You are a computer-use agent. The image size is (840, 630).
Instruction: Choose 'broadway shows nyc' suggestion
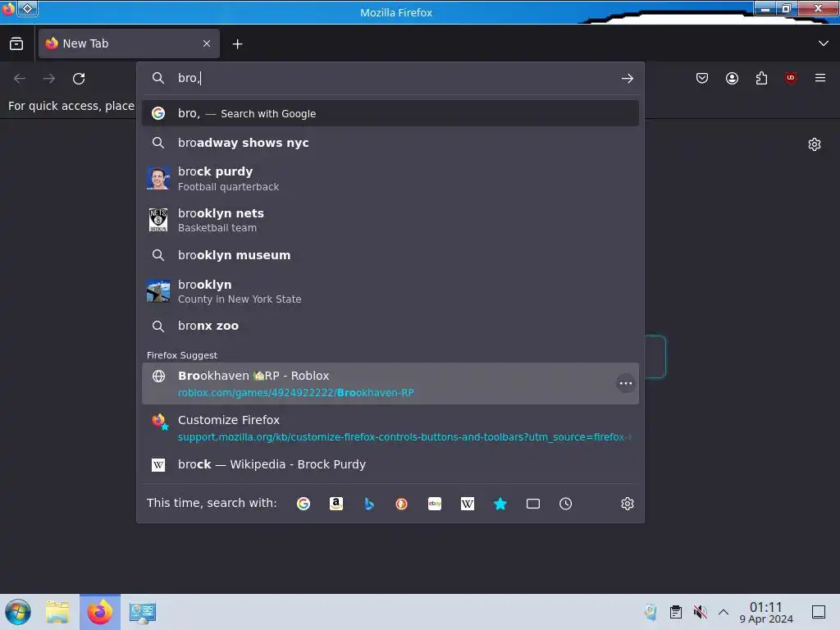[390, 143]
